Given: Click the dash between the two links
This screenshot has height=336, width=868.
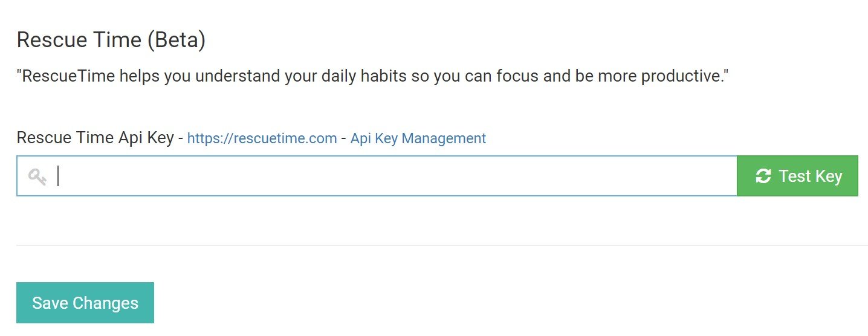Looking at the screenshot, I should click(x=343, y=138).
